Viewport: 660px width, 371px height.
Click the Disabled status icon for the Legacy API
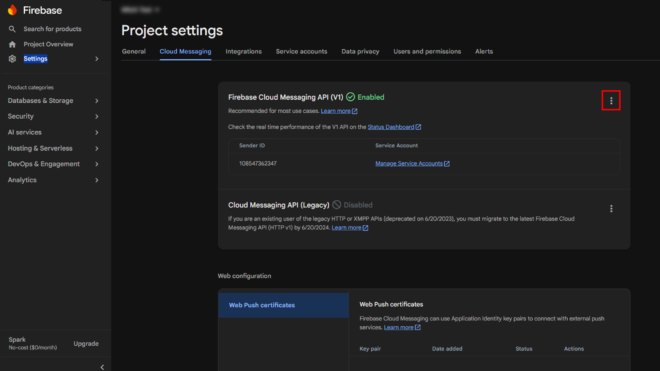tap(336, 205)
